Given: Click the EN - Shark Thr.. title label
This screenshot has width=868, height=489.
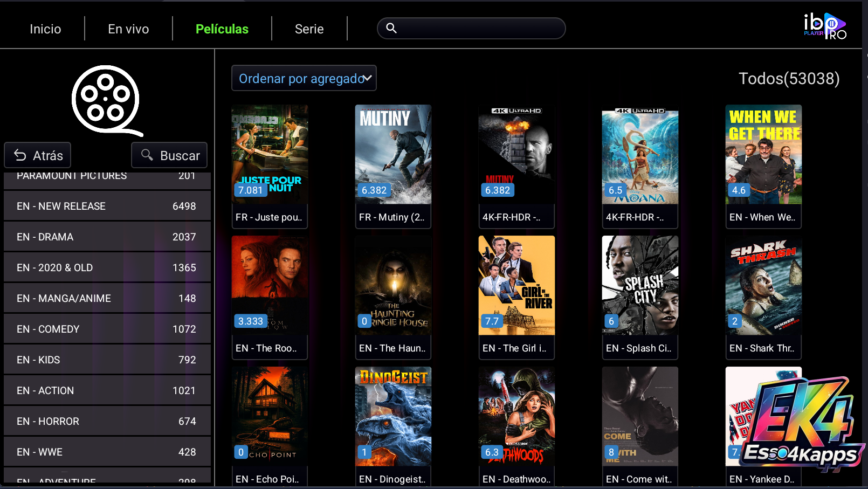Looking at the screenshot, I should [x=762, y=348].
